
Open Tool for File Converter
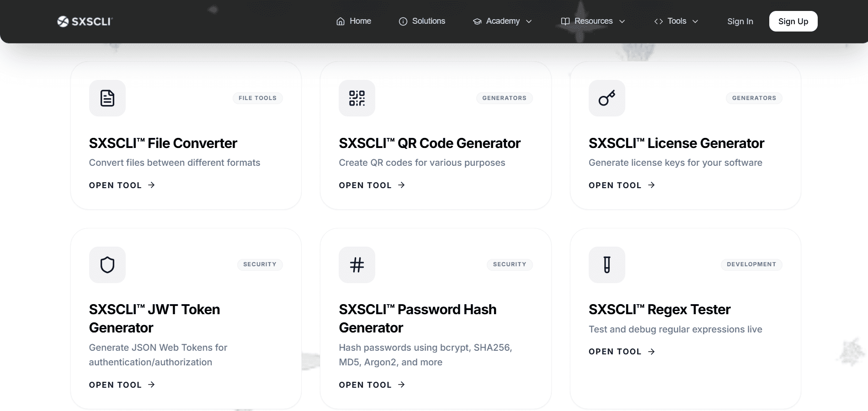tap(115, 185)
